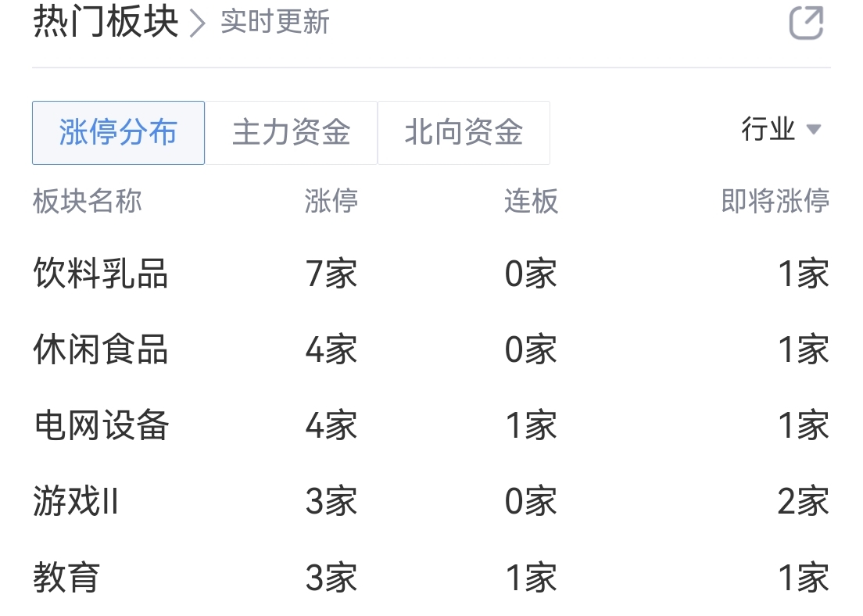Open the 热门板块 section header
The height and width of the screenshot is (616, 863).
106,22
